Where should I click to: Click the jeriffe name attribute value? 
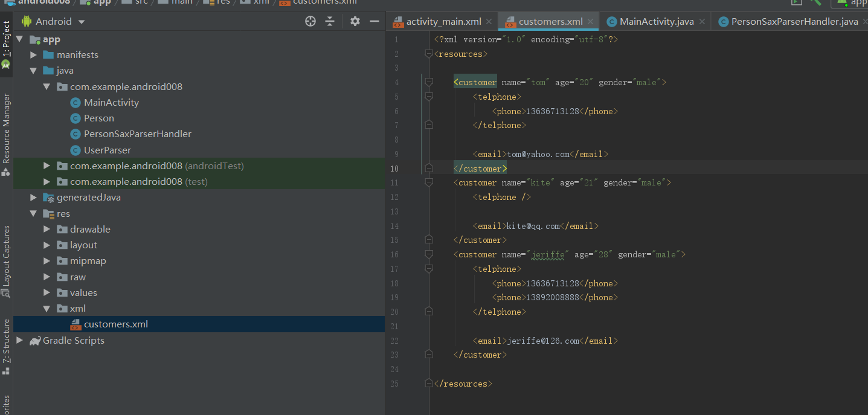(x=548, y=254)
